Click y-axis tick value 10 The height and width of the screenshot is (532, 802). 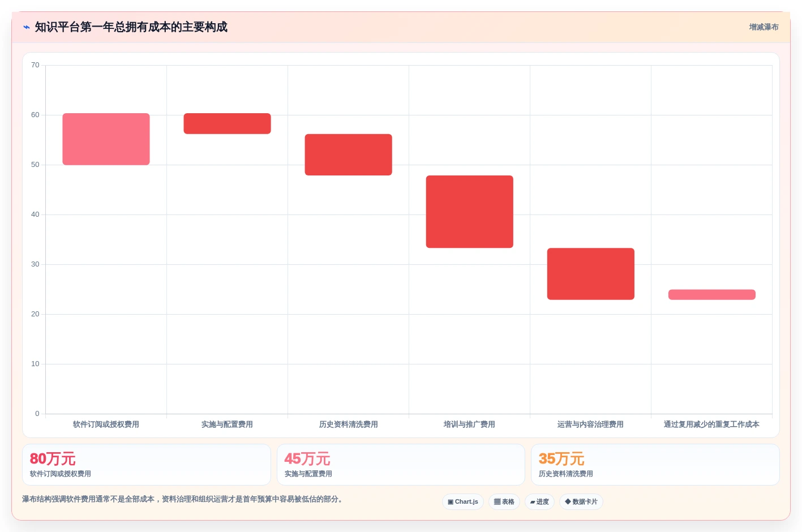pos(35,364)
